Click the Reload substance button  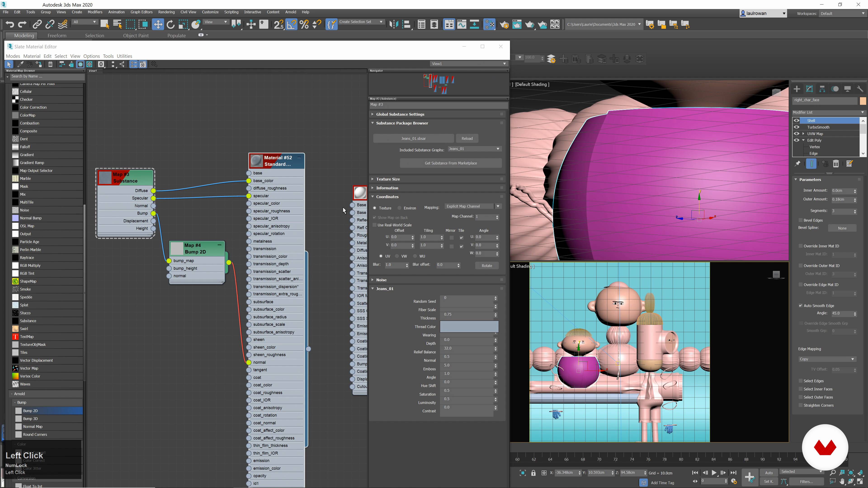(467, 138)
